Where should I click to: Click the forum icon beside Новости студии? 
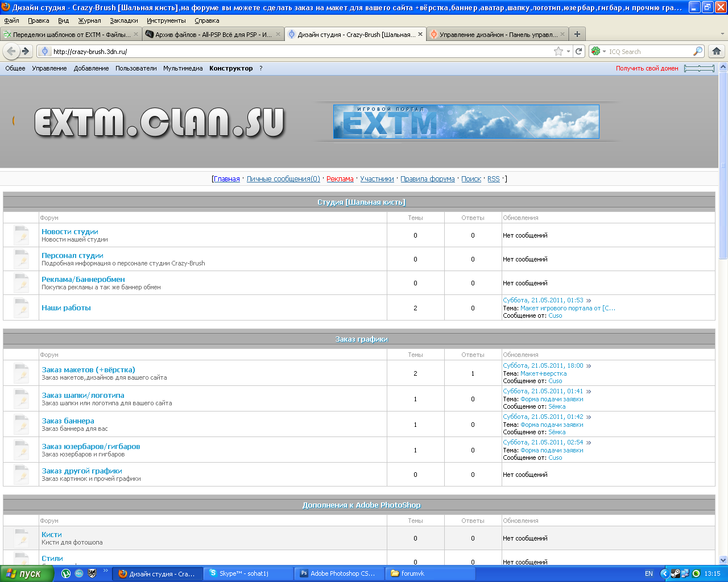pos(22,235)
